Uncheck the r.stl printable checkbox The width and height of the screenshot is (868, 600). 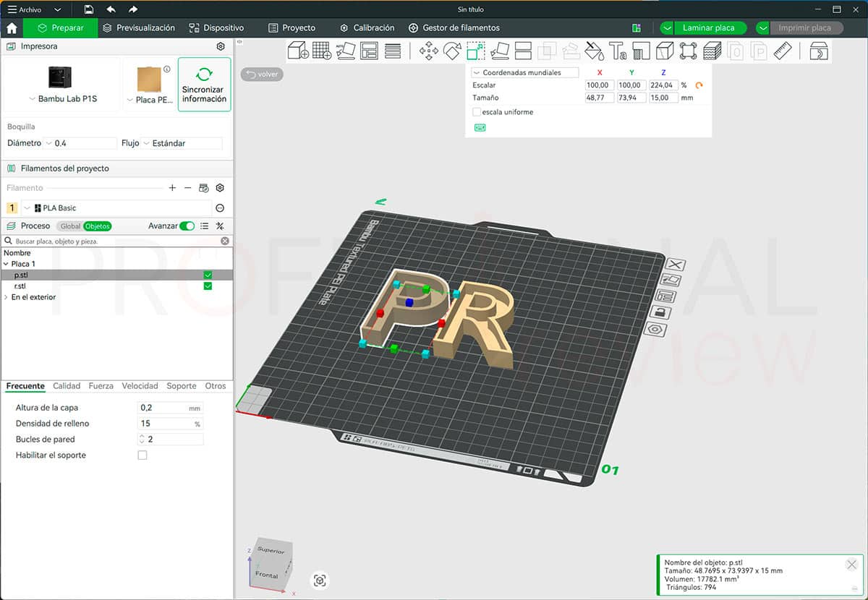[208, 286]
